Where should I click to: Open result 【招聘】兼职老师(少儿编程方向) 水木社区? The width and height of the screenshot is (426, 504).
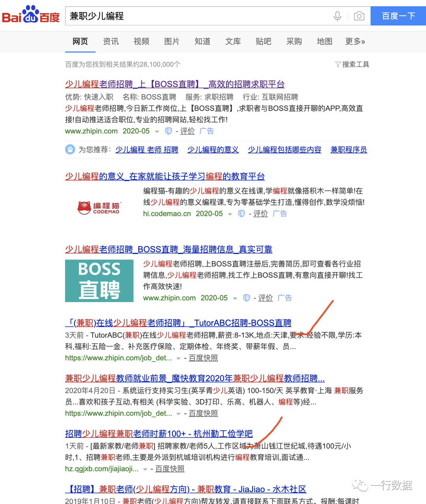point(185,489)
